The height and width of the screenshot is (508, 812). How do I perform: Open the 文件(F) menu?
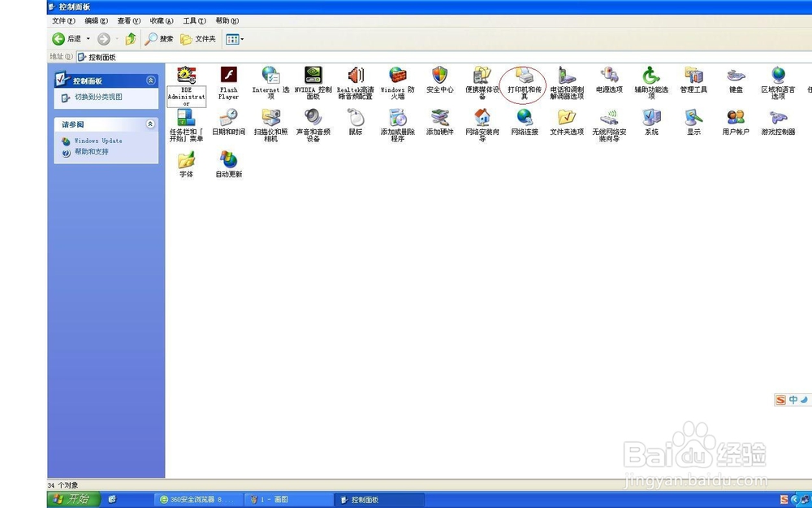(63, 21)
